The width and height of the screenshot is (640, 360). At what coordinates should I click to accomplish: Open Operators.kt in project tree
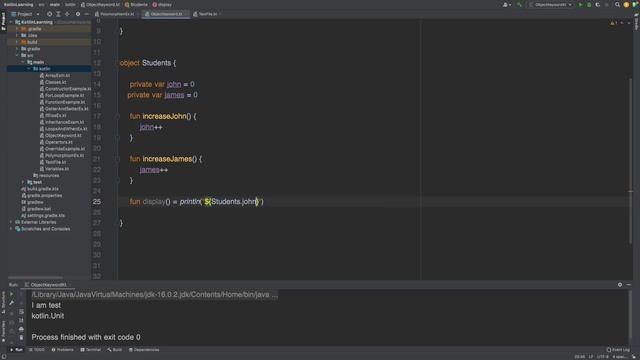[x=59, y=142]
